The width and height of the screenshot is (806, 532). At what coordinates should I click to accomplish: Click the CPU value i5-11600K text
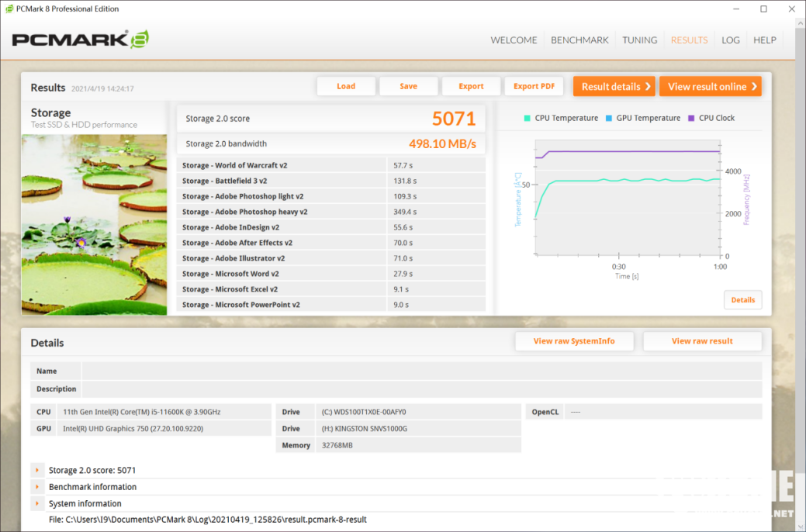tap(141, 412)
